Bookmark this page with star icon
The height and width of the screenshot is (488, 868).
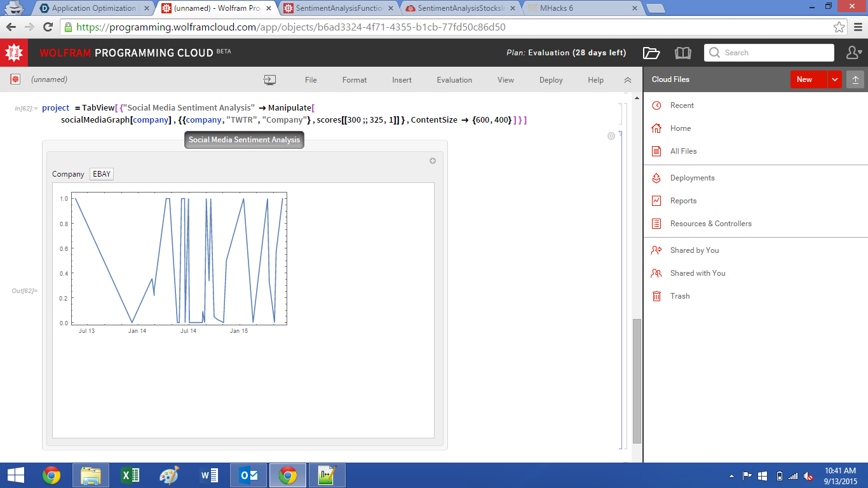point(839,27)
